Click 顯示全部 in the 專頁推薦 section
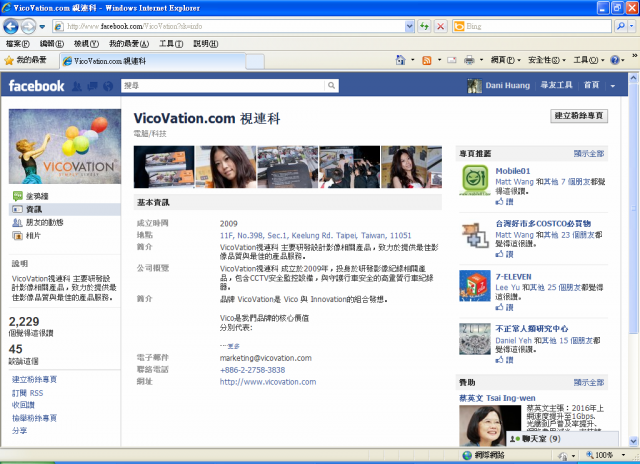The width and height of the screenshot is (640, 464). click(589, 153)
